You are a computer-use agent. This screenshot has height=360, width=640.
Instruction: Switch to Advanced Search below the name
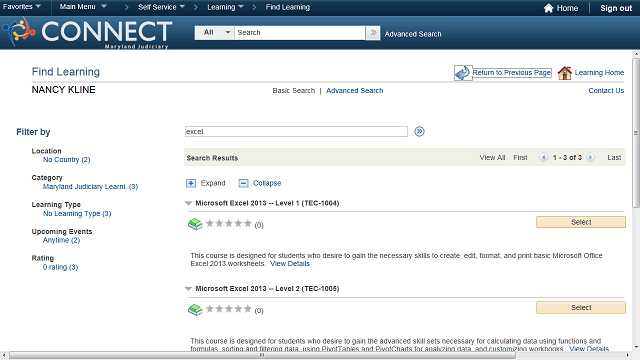pyautogui.click(x=354, y=91)
